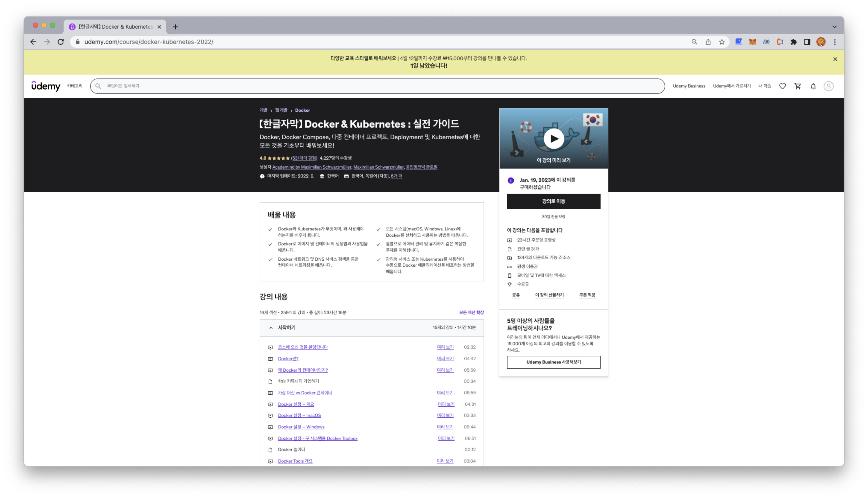Open 내 학습 menu item
This screenshot has width=868, height=498.
pyautogui.click(x=764, y=86)
